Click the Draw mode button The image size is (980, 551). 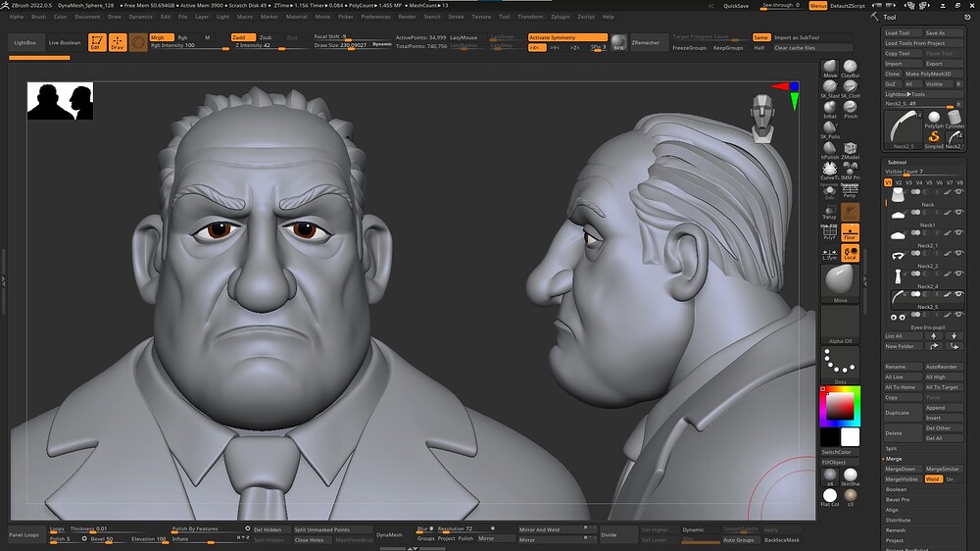[x=118, y=42]
